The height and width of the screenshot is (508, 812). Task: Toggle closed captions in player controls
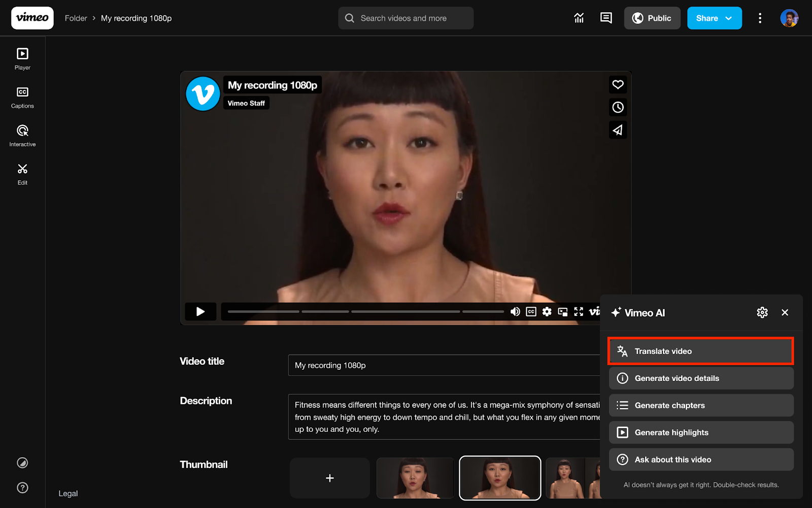tap(531, 311)
